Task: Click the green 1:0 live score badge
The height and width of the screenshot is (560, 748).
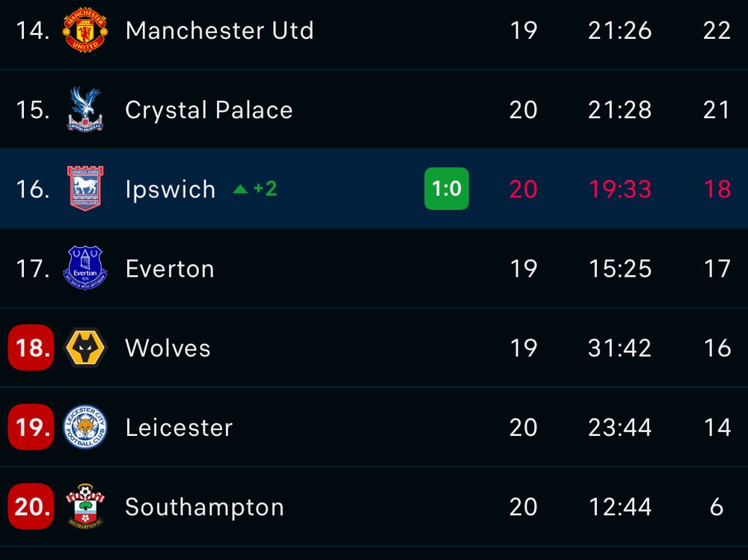Action: pyautogui.click(x=447, y=188)
